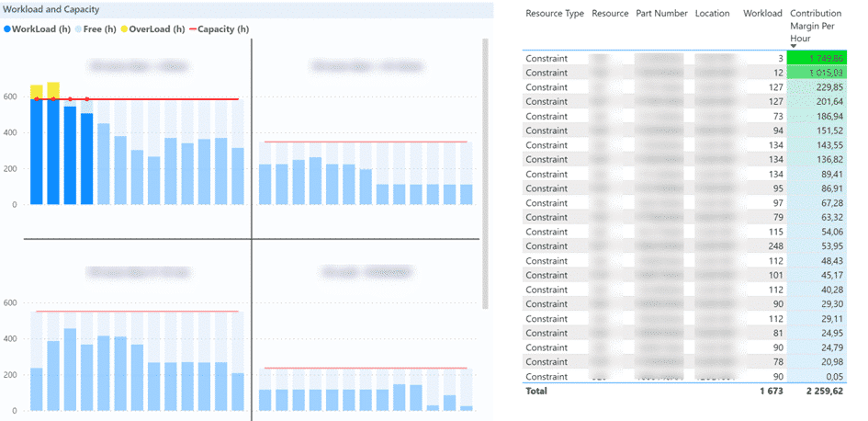Click the WorkLoad (h) blue legend marker
This screenshot has height=421, width=868.
pyautogui.click(x=7, y=29)
